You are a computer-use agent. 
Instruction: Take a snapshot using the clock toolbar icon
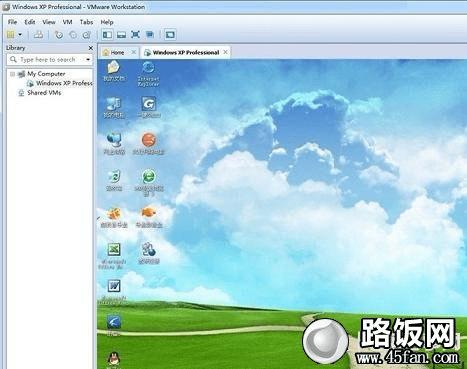[x=59, y=35]
